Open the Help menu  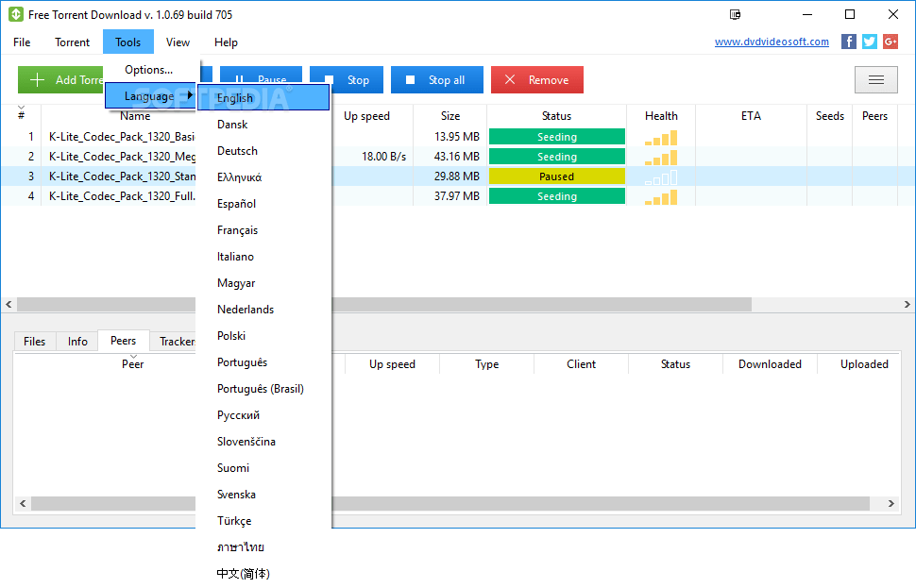tap(226, 42)
